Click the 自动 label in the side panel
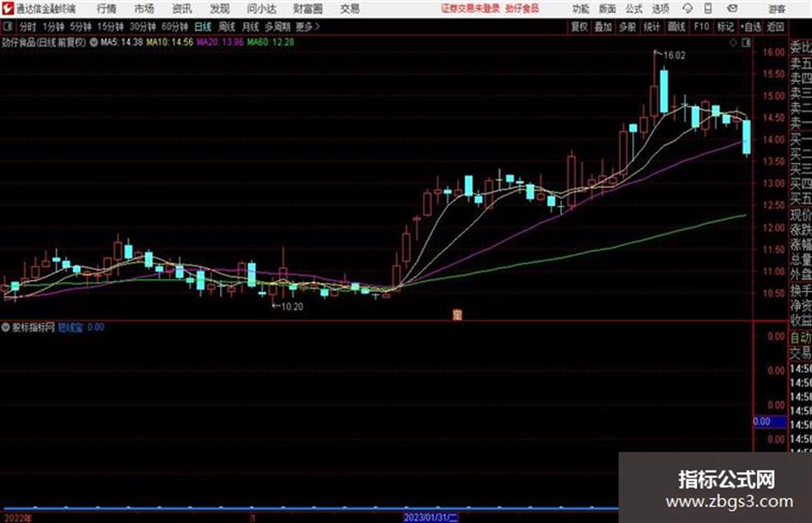This screenshot has height=523, width=812. [801, 338]
